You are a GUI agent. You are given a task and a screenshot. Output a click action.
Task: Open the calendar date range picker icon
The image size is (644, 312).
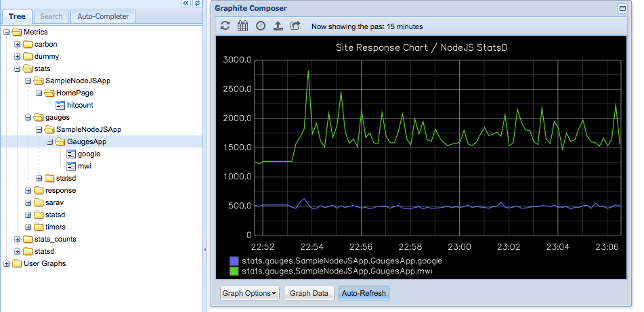pos(242,26)
